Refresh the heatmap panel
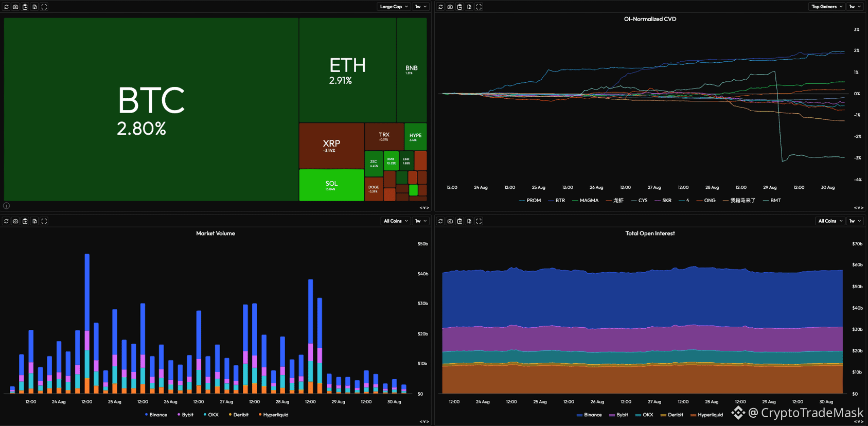The height and width of the screenshot is (426, 868). [x=6, y=7]
